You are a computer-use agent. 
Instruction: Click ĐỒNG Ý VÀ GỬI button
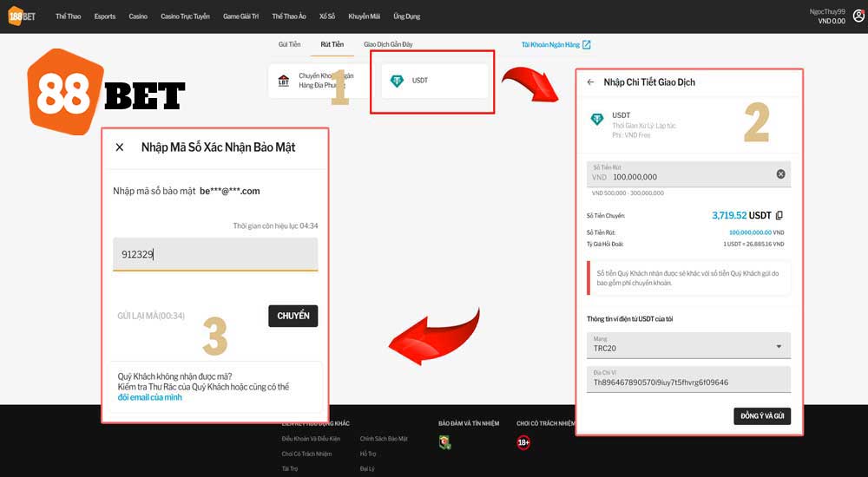coord(762,416)
